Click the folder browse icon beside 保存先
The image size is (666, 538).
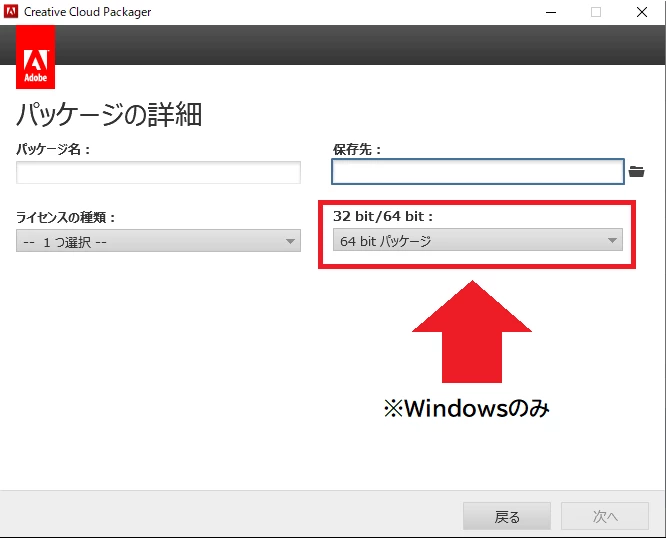pos(636,172)
